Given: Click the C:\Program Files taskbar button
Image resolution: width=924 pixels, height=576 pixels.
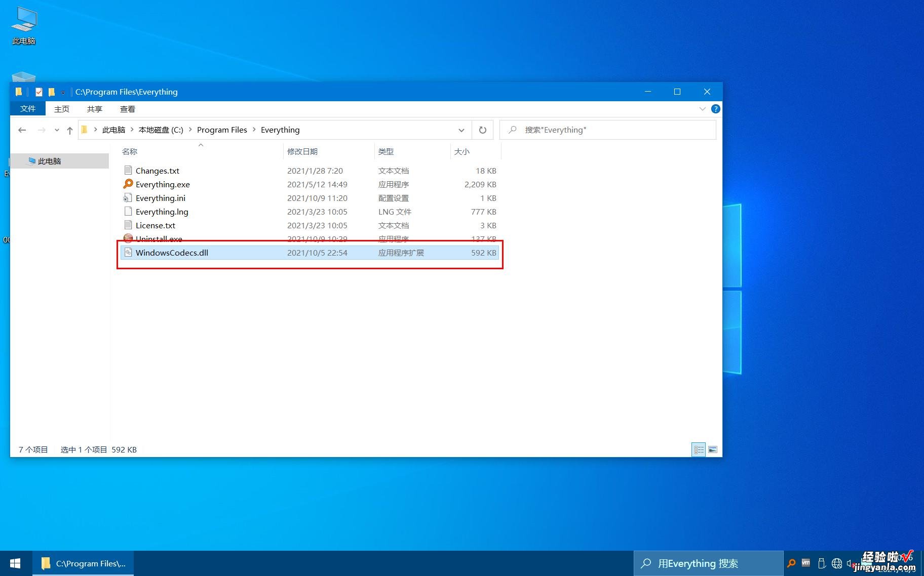Looking at the screenshot, I should (x=83, y=563).
